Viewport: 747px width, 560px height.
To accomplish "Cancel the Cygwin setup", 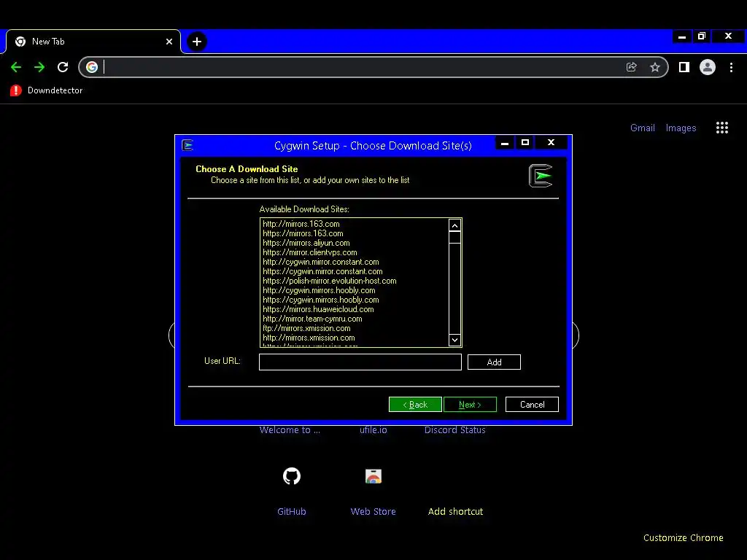I will [532, 404].
